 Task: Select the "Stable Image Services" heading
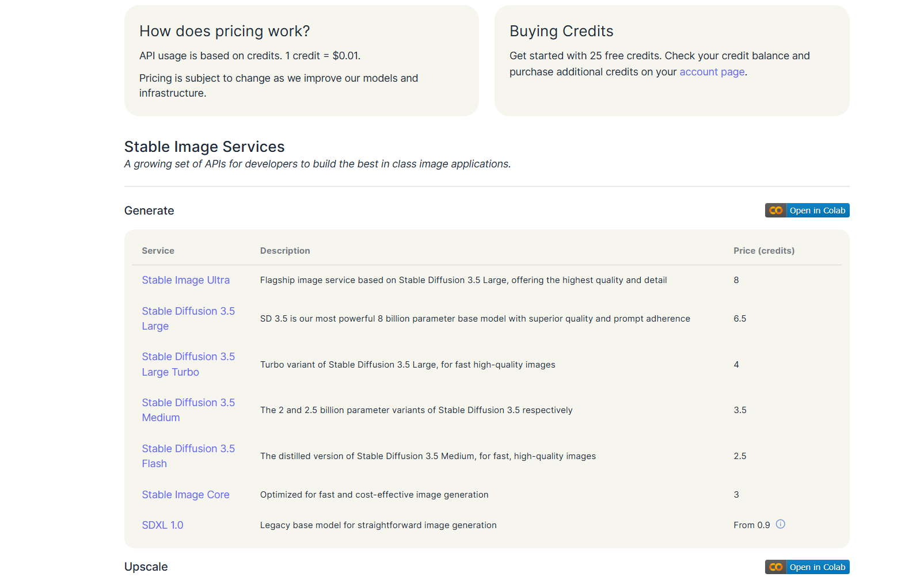coord(204,147)
